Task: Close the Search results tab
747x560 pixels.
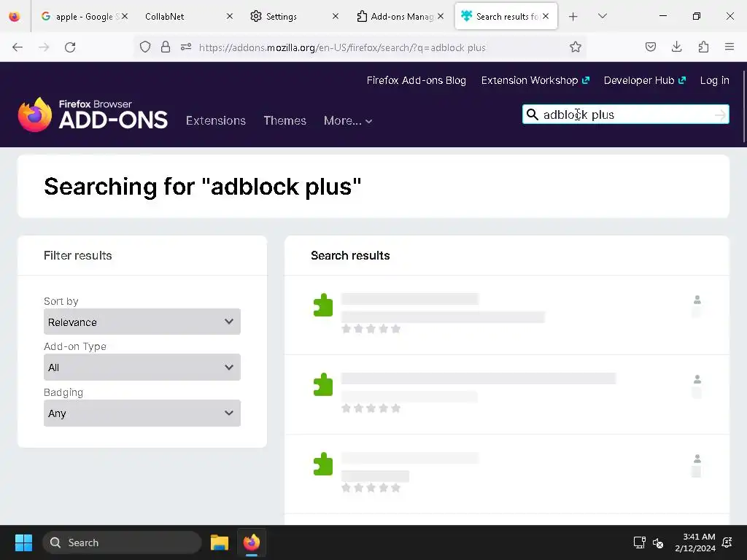Action: tap(546, 16)
